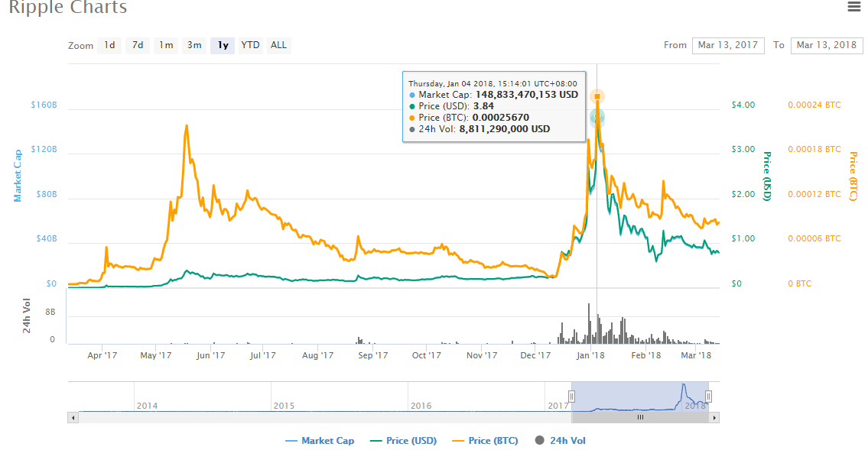868x450 pixels.
Task: Toggle Price (USD) series in legend
Action: (404, 441)
